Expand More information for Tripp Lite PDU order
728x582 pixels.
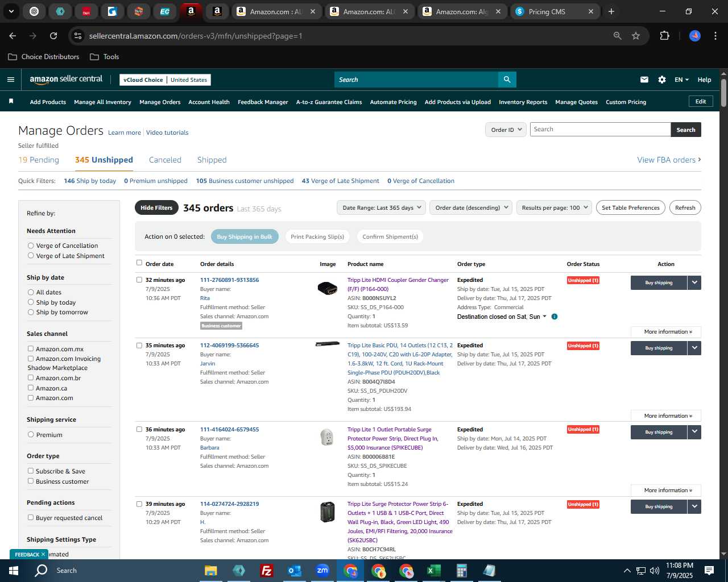[x=666, y=415]
